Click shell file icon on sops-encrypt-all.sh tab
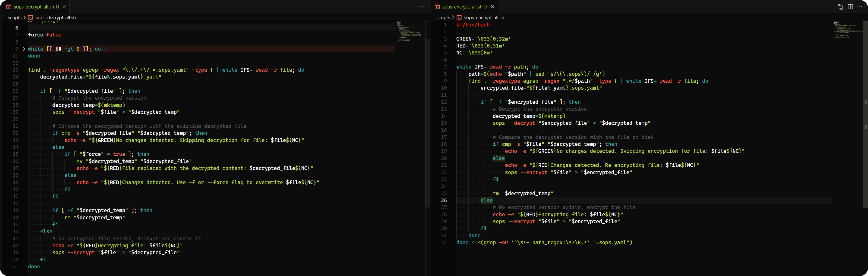This screenshot has width=868, height=276. [437, 7]
